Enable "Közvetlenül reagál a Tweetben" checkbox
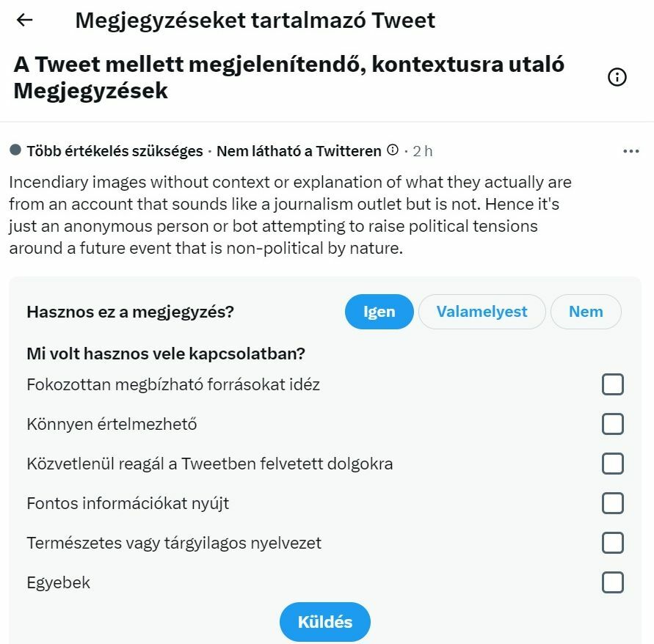This screenshot has height=644, width=654. [x=613, y=464]
